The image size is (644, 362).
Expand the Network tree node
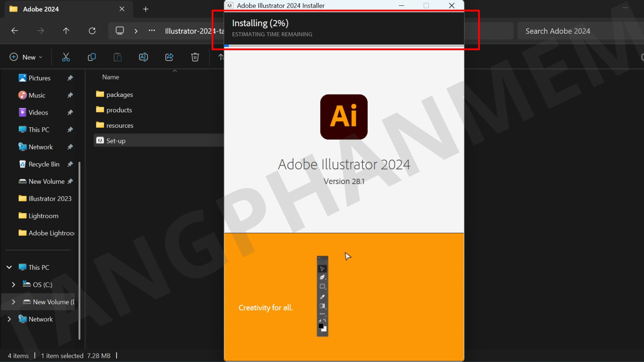[x=9, y=319]
